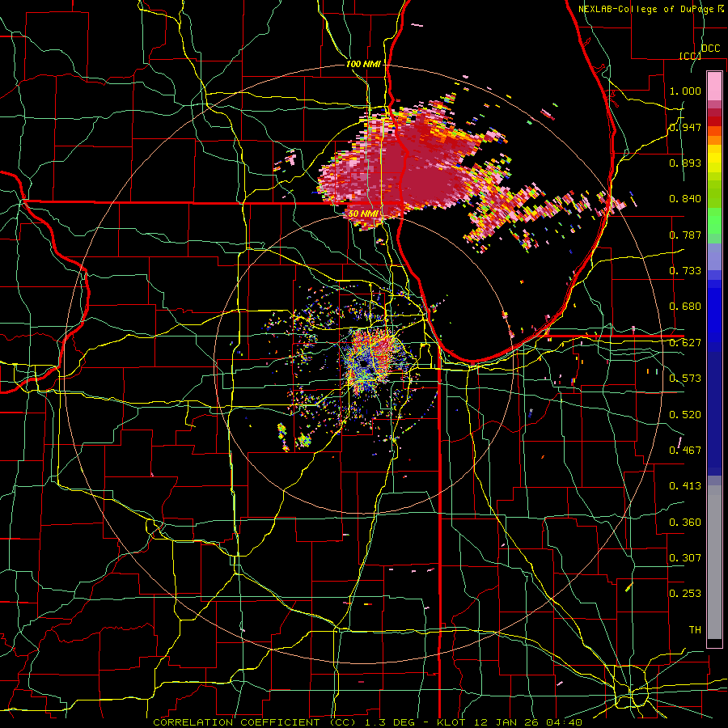Pick the bright green color bar segment
The height and width of the screenshot is (728, 728).
coord(714,221)
